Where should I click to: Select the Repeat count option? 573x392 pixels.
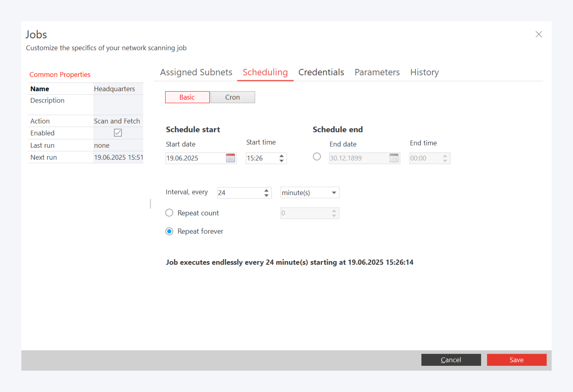(x=169, y=213)
